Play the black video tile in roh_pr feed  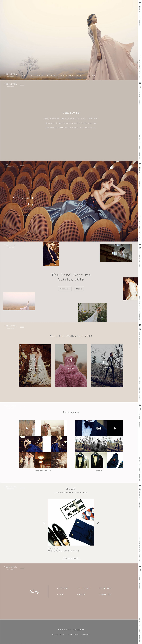(x=115, y=428)
